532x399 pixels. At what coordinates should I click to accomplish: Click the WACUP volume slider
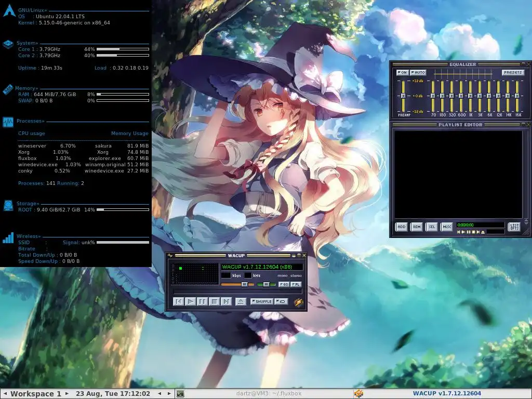[237, 284]
